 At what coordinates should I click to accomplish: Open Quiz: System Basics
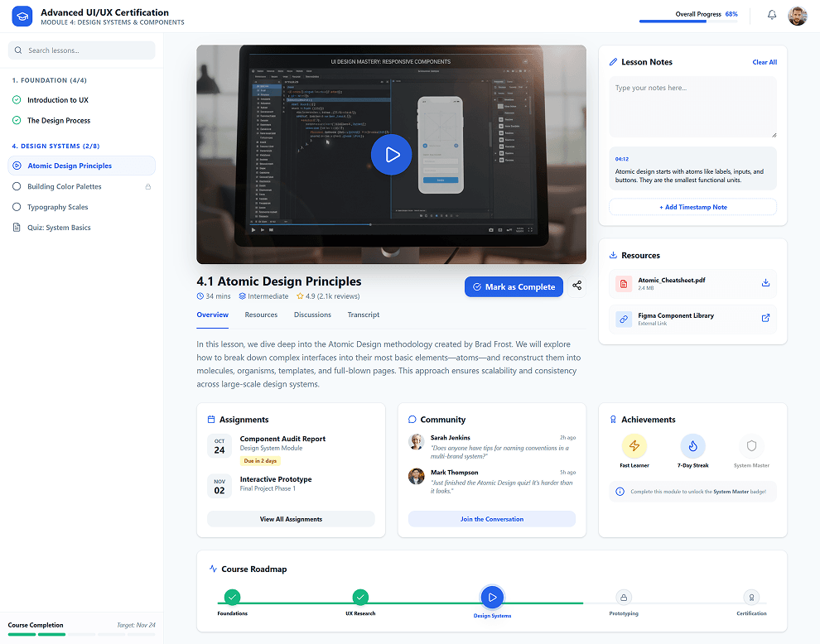click(x=81, y=228)
